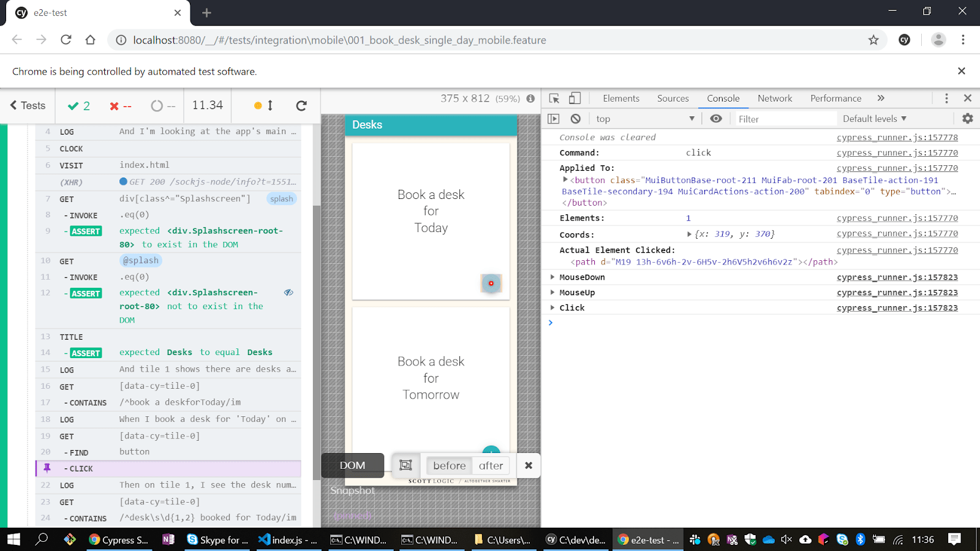Screen dimensions: 980x551
Task: Click the eye icon for live expressions
Action: pyautogui.click(x=715, y=119)
